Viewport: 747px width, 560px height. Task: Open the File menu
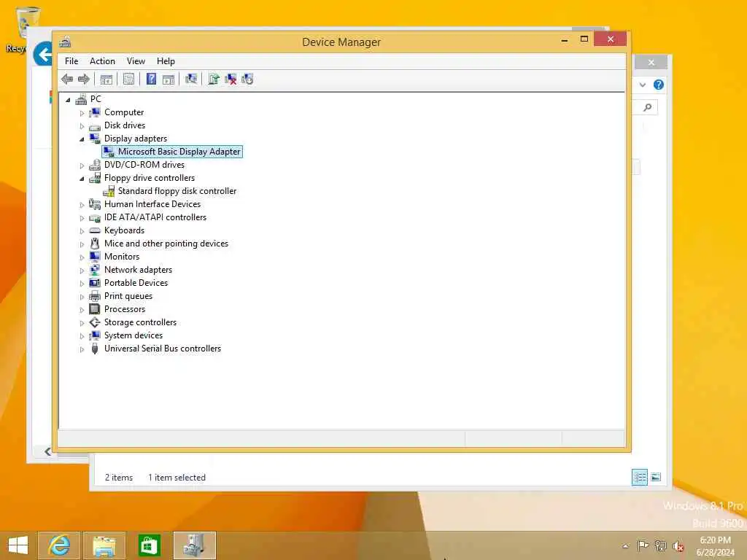[x=71, y=61]
